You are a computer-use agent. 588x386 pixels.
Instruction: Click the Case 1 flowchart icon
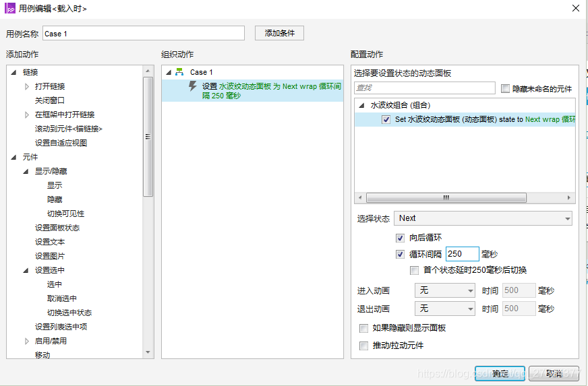179,72
